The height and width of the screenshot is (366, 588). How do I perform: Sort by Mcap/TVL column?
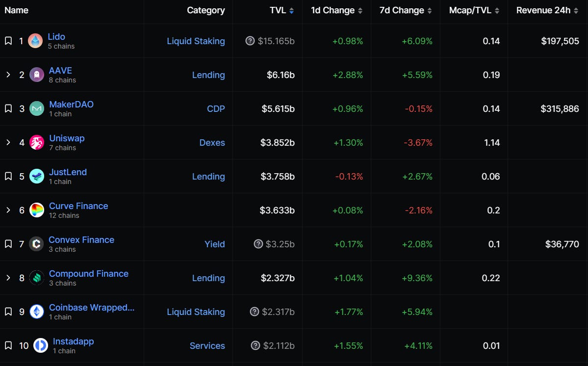coord(474,10)
